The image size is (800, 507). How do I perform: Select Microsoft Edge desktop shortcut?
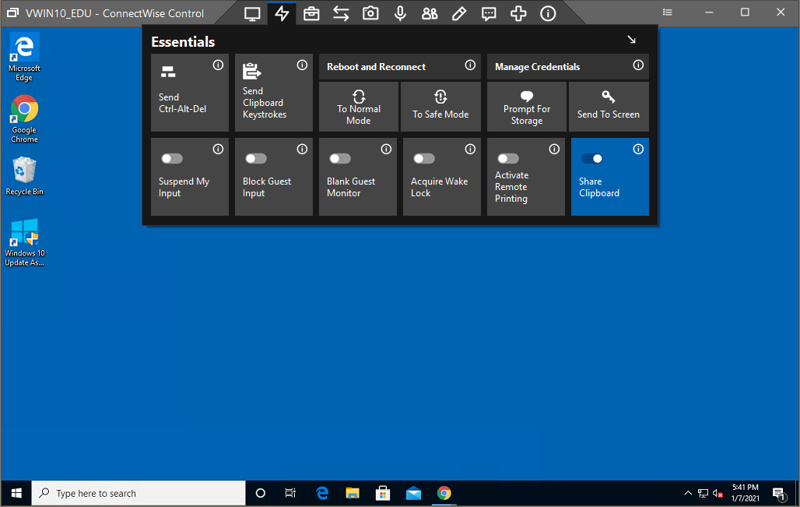[x=24, y=57]
